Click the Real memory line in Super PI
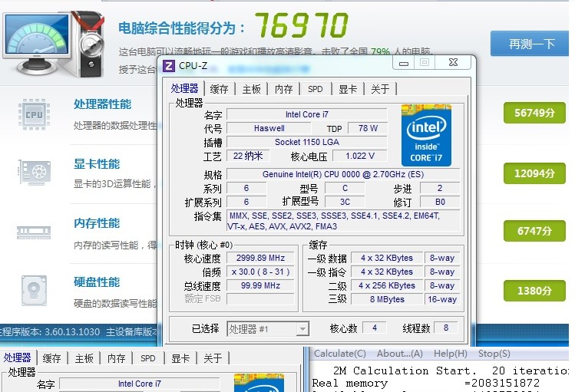 [426, 384]
